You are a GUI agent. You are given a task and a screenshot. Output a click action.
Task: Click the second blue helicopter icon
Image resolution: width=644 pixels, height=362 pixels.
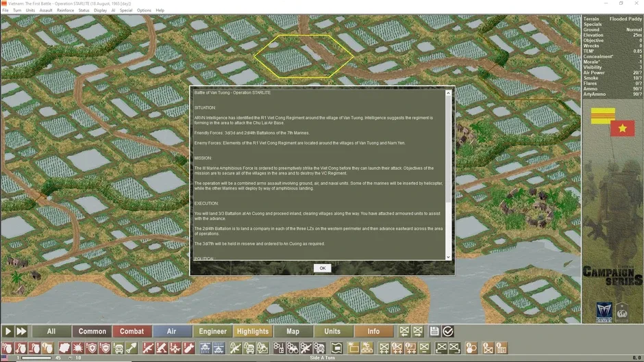coord(219,348)
